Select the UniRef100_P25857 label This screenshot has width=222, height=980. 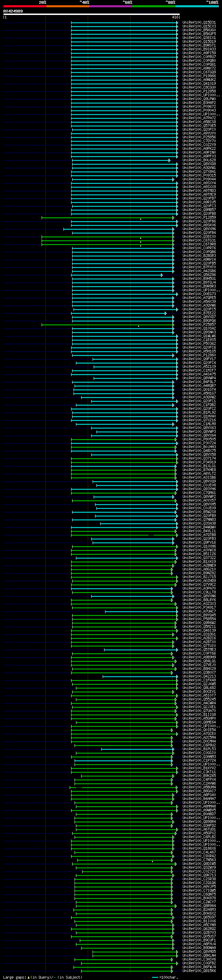(199, 324)
